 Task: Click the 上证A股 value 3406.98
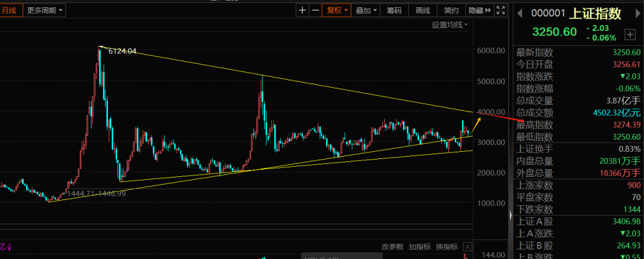tap(626, 221)
